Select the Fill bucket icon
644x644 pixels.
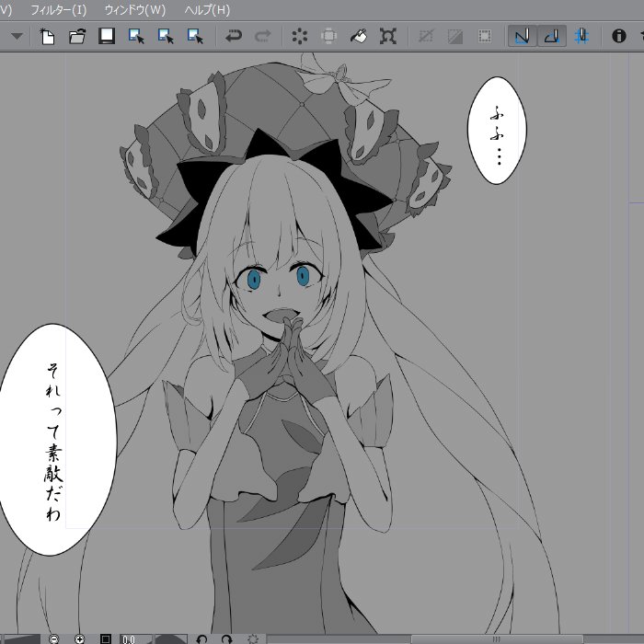[359, 36]
